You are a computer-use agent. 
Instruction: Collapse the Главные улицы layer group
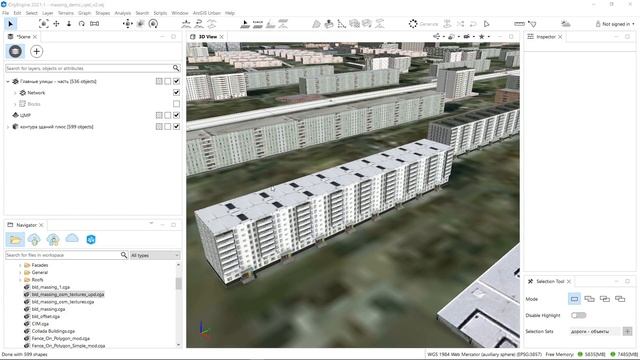pyautogui.click(x=8, y=82)
